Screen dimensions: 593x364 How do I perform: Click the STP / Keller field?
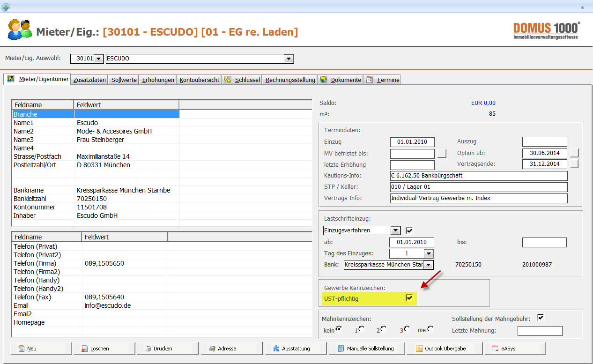(x=479, y=187)
